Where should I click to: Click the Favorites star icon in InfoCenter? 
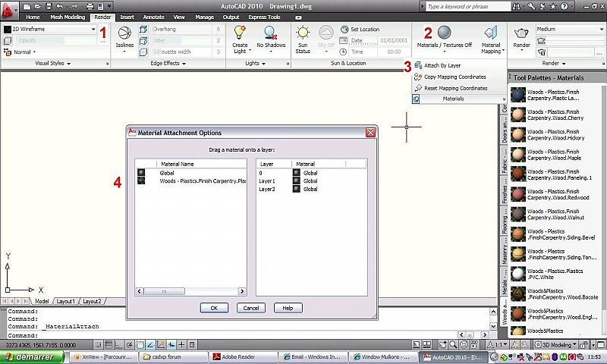pyautogui.click(x=553, y=6)
